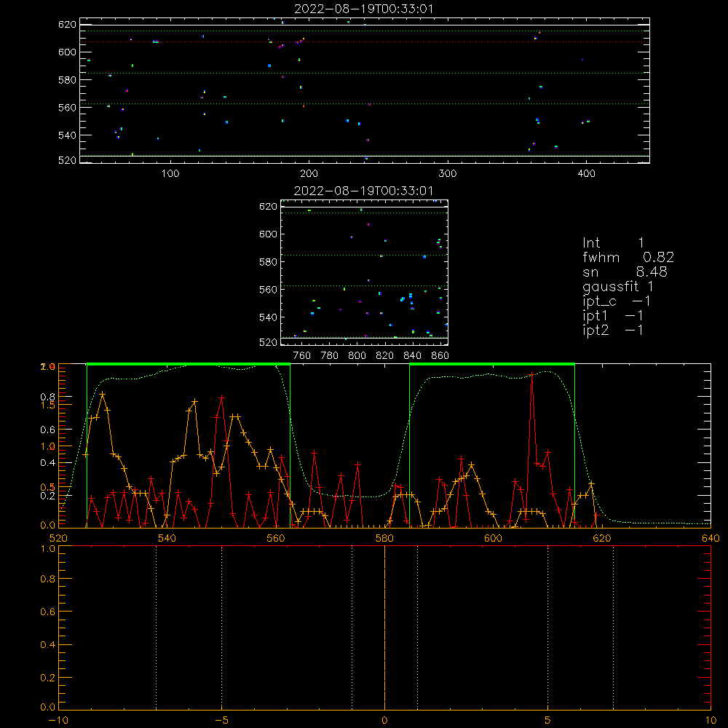
Task: Click y-axis label 560 on top plot
Action: pos(67,108)
